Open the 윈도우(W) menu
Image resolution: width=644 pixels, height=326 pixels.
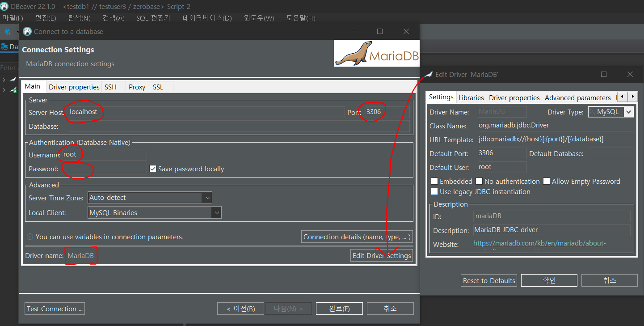coord(259,18)
